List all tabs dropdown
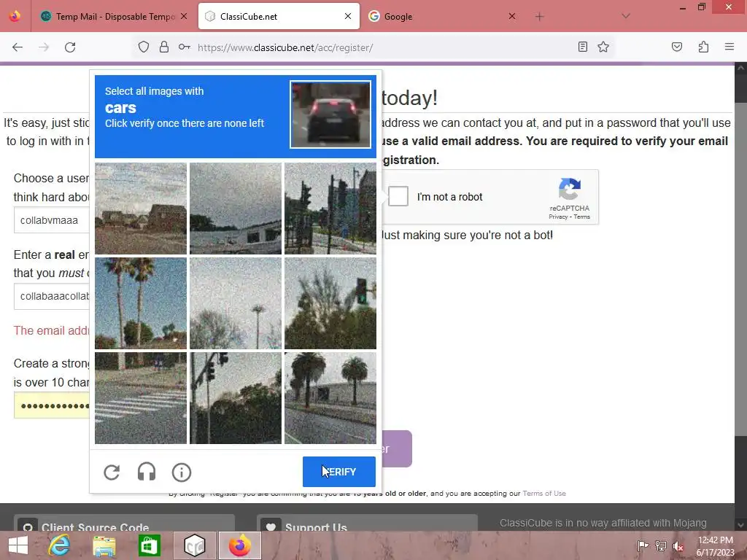The height and width of the screenshot is (560, 747). click(x=626, y=16)
